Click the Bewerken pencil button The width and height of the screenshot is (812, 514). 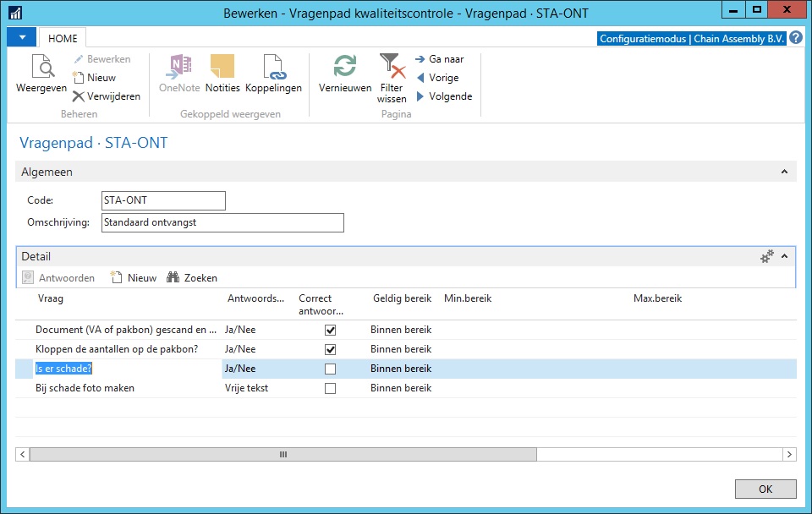102,59
